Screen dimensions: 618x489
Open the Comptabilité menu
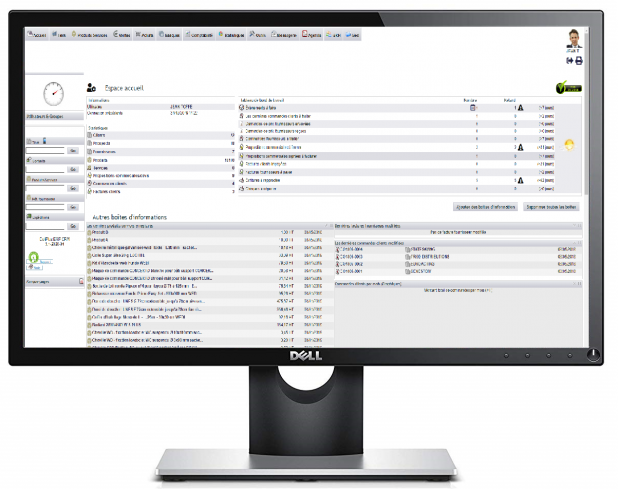click(x=199, y=35)
